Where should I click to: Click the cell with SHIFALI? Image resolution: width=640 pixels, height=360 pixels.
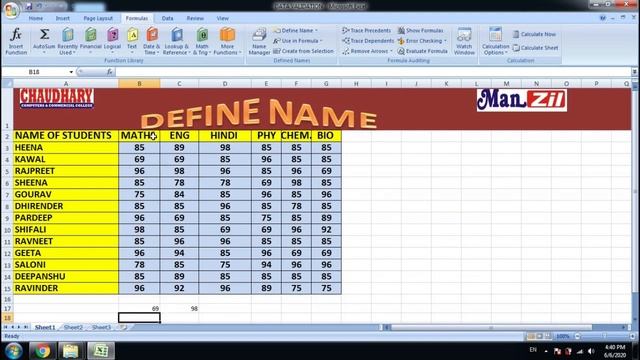(x=66, y=230)
